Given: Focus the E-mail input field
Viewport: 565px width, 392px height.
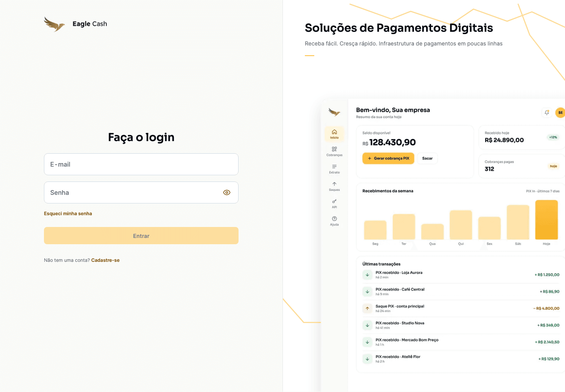Looking at the screenshot, I should coord(141,164).
